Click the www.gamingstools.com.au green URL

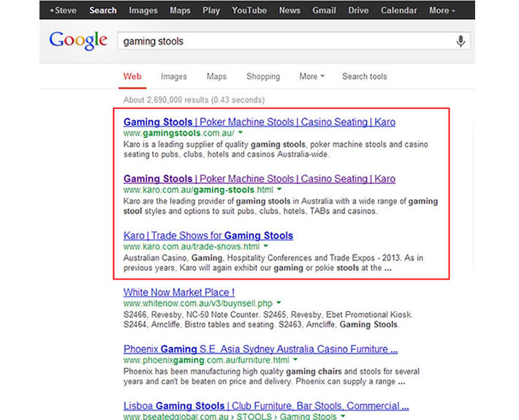[179, 133]
